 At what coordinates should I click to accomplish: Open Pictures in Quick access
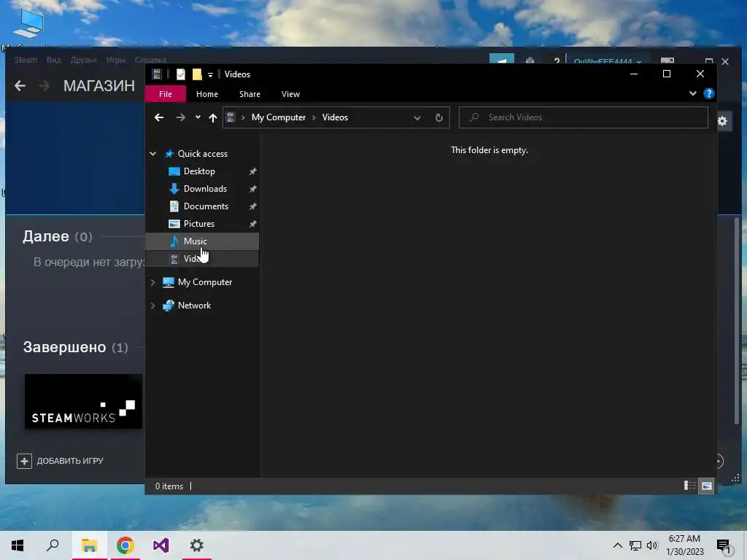[198, 223]
